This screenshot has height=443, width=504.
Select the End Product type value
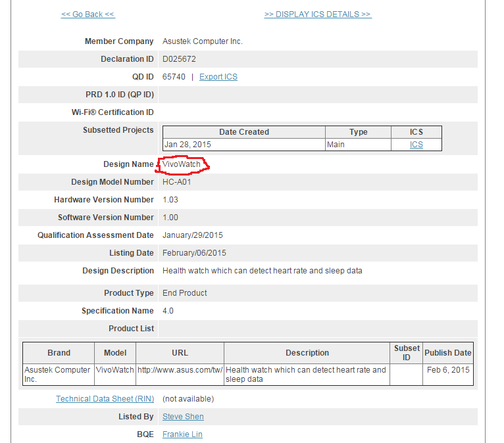185,293
